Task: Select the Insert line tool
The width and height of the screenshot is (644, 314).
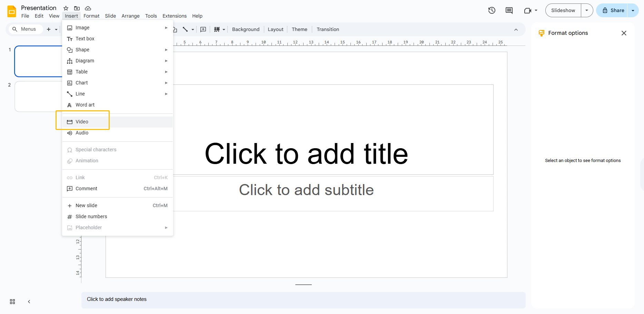Action: point(186,29)
